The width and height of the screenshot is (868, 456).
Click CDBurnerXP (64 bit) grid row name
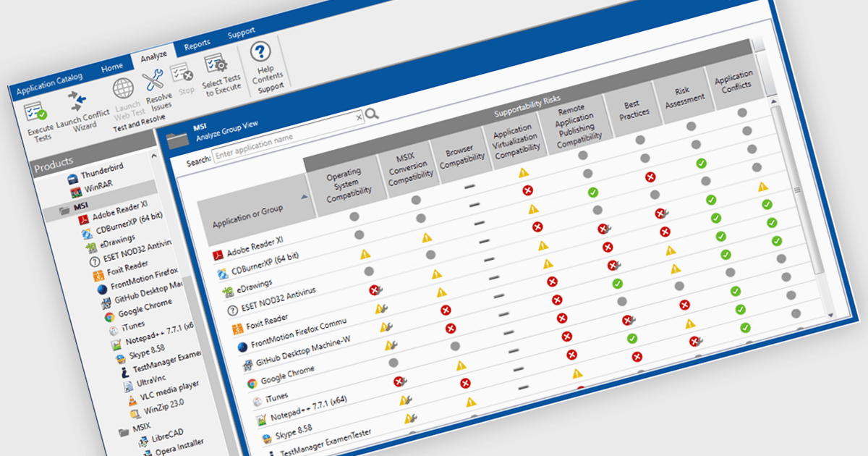click(x=265, y=263)
